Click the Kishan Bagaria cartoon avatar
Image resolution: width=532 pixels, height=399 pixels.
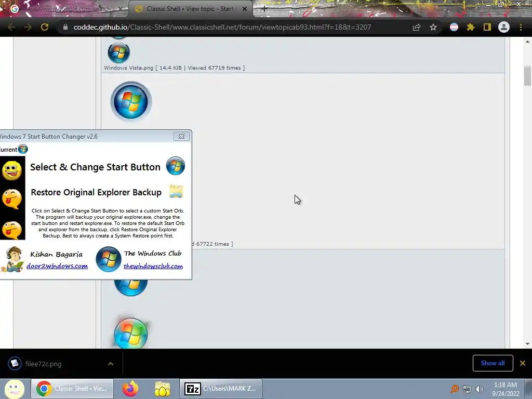coord(13,259)
